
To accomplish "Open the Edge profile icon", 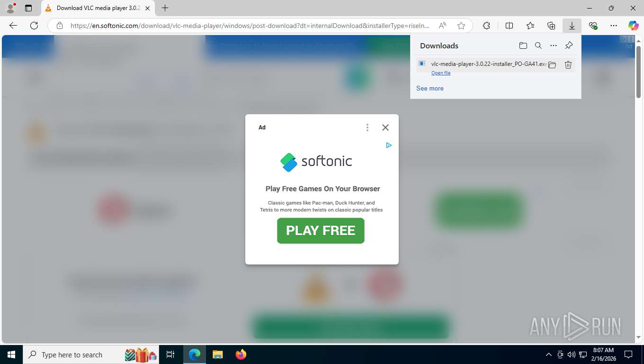I will point(10,8).
